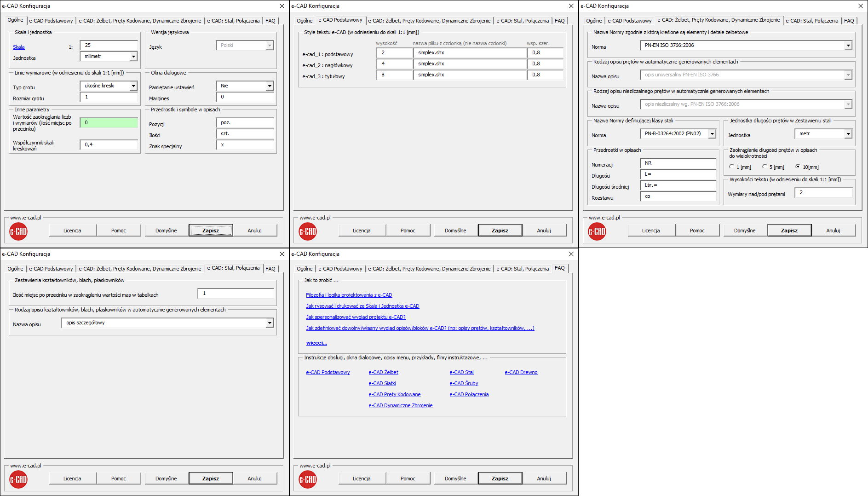This screenshot has width=868, height=496.
Task: Switch to FAQ tab in the Ogólne window
Action: click(x=270, y=21)
